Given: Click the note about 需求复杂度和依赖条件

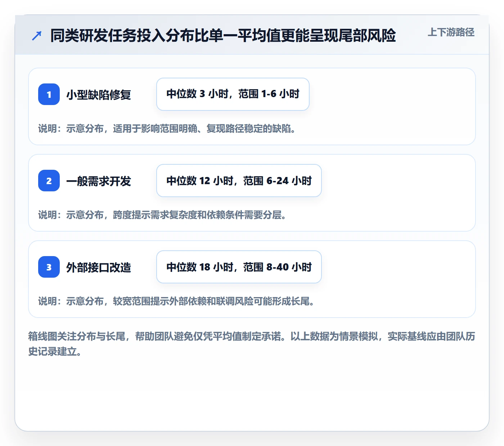Looking at the screenshot, I should [x=162, y=215].
